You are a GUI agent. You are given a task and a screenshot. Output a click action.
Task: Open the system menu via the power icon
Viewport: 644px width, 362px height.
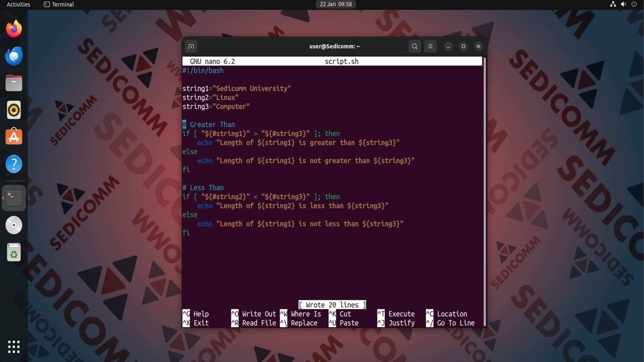[x=634, y=4]
